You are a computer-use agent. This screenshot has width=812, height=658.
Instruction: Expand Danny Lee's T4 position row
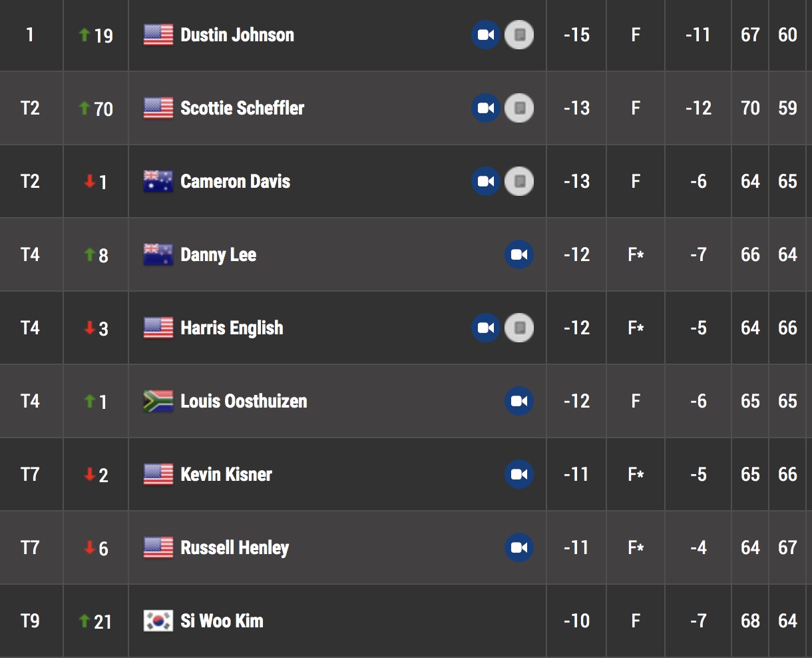coord(406,254)
